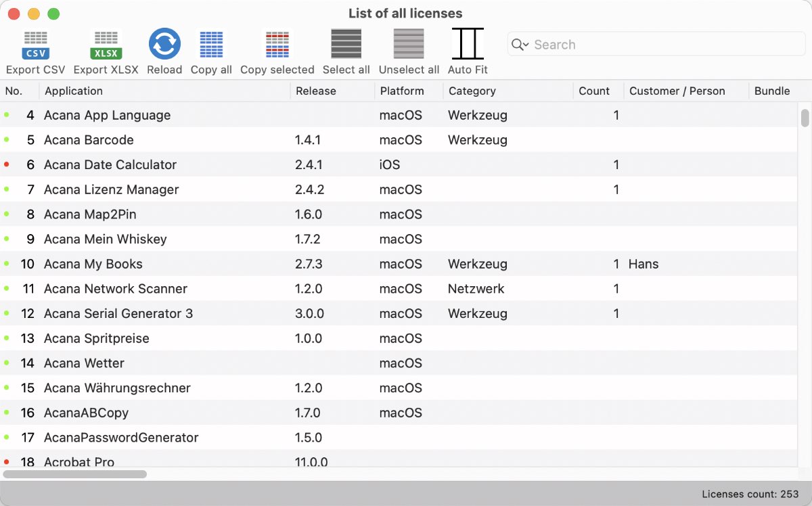Click the red status dot for Acrobat Pro
This screenshot has width=812, height=506.
pos(7,462)
